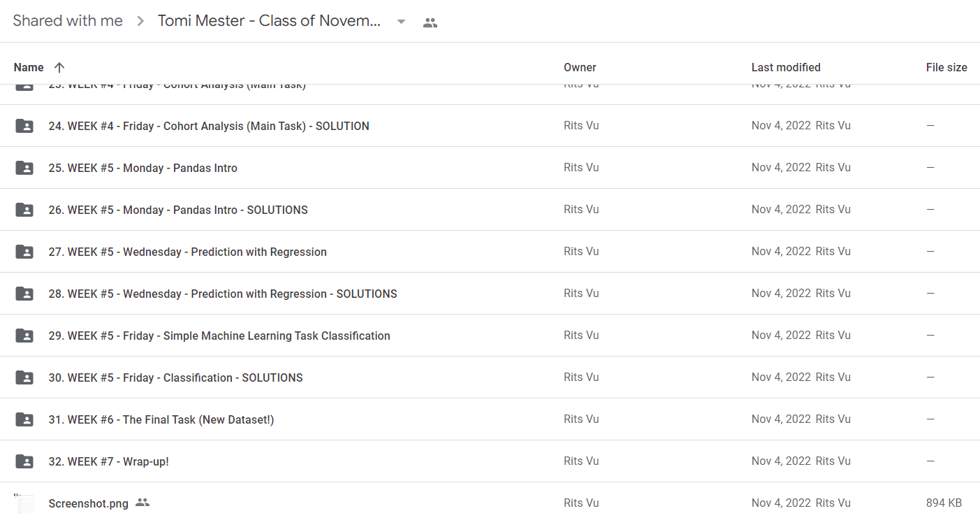Sort by Name column header
This screenshot has height=518, width=980.
pos(29,68)
